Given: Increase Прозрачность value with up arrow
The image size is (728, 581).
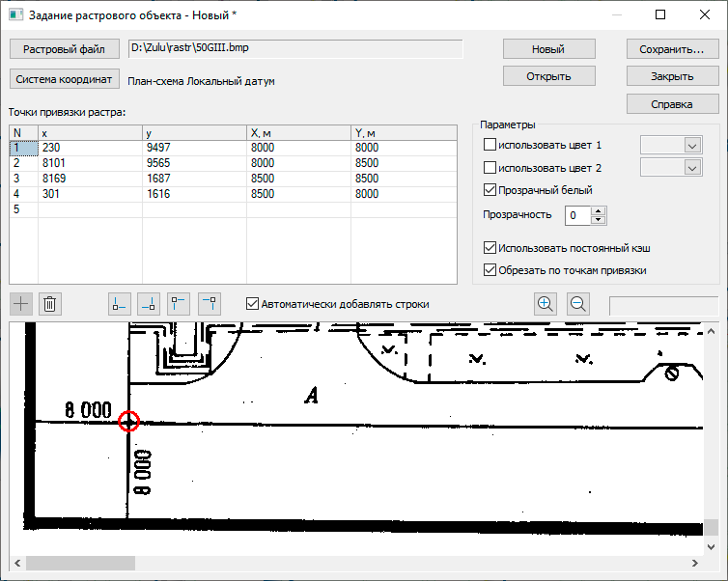Looking at the screenshot, I should tap(599, 210).
